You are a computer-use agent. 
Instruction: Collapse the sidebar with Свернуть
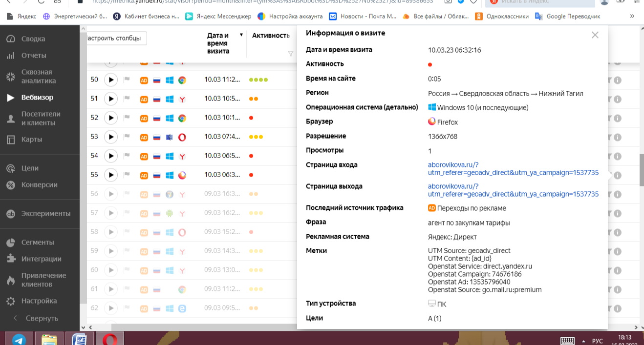42,318
